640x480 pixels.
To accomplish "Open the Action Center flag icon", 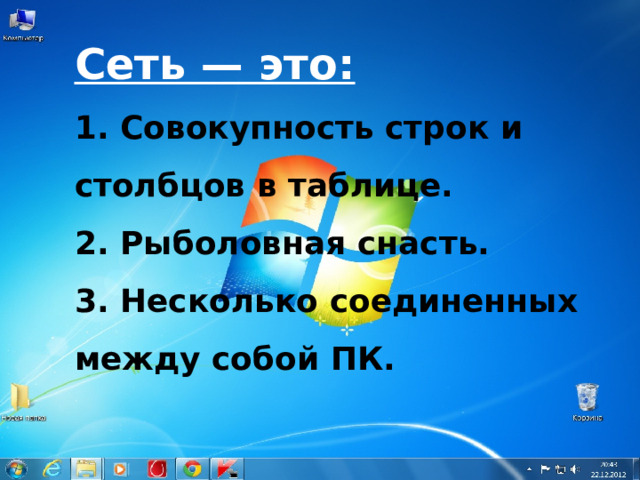I will [x=545, y=470].
